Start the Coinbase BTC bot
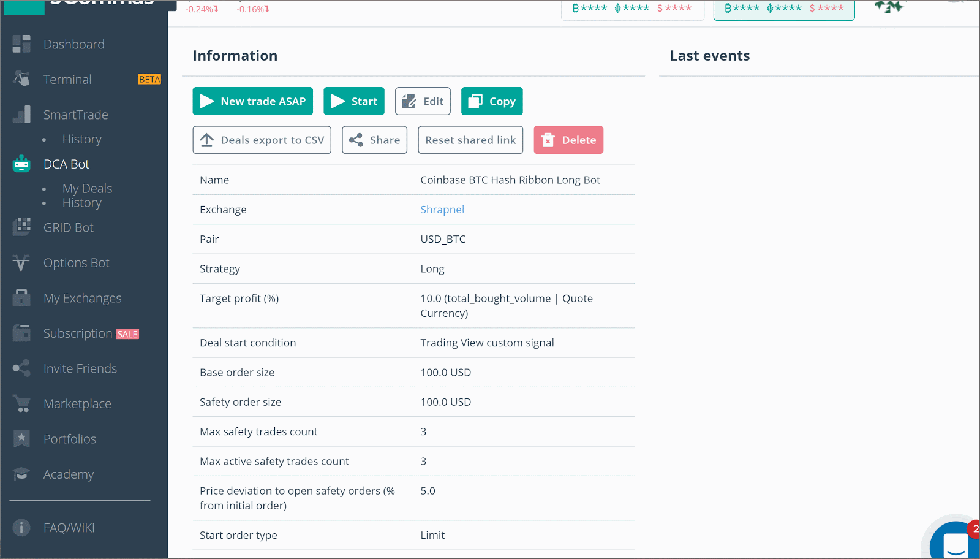Viewport: 980px width, 559px height. point(353,101)
